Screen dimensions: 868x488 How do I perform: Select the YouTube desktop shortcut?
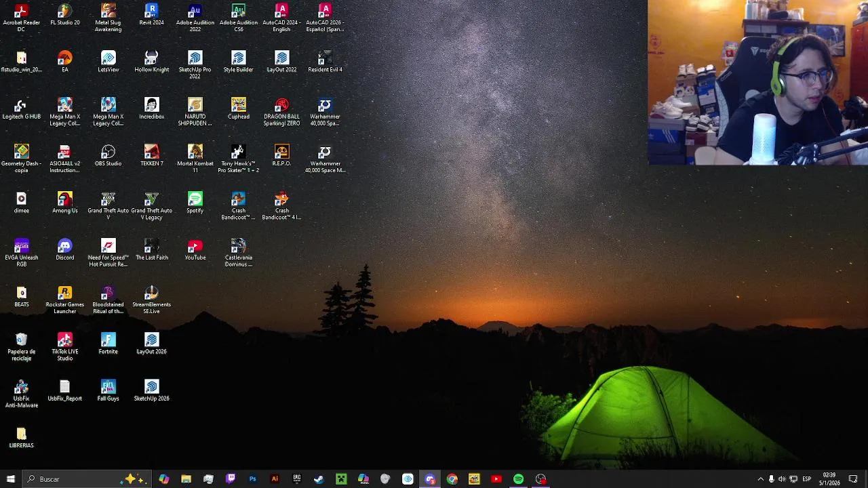(x=195, y=250)
